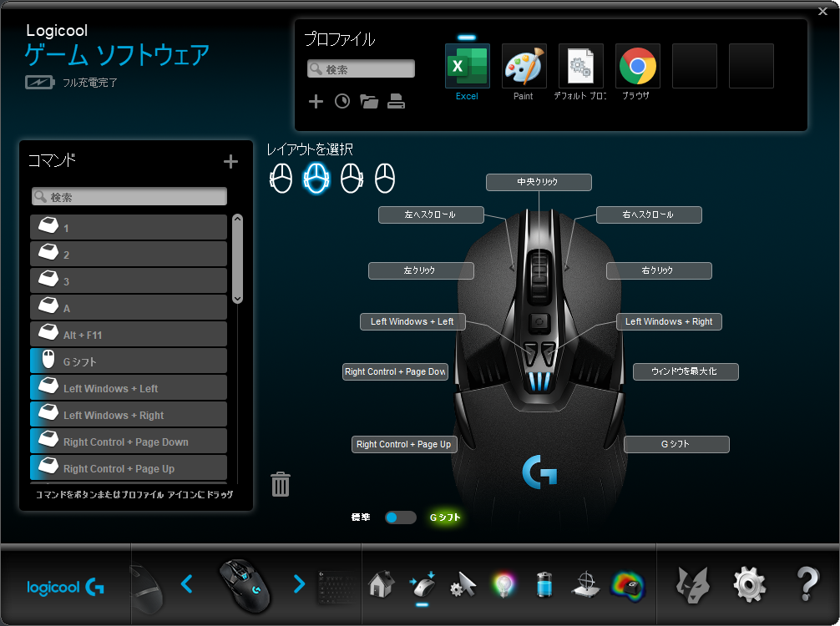This screenshot has height=626, width=840.
Task: Open the battery settings icon
Action: pos(544,584)
